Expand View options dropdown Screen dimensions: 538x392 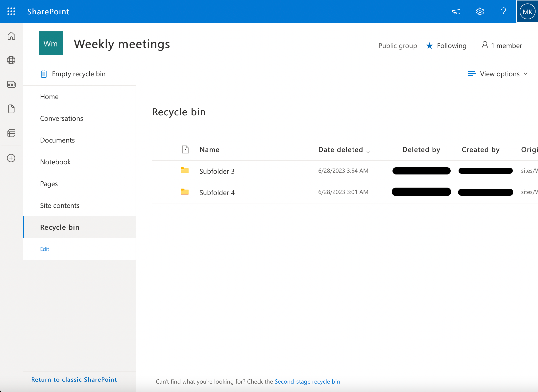498,73
